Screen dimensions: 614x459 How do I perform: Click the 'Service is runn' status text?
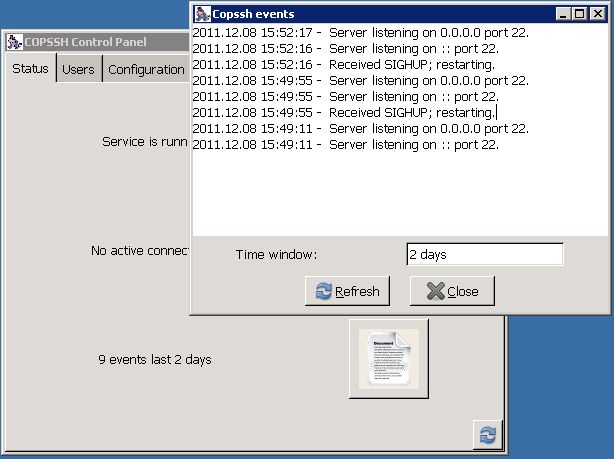145,141
